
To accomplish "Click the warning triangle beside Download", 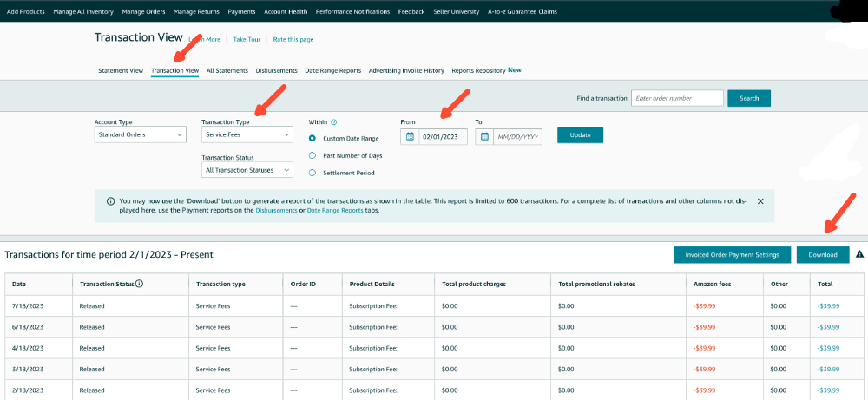I will [859, 254].
